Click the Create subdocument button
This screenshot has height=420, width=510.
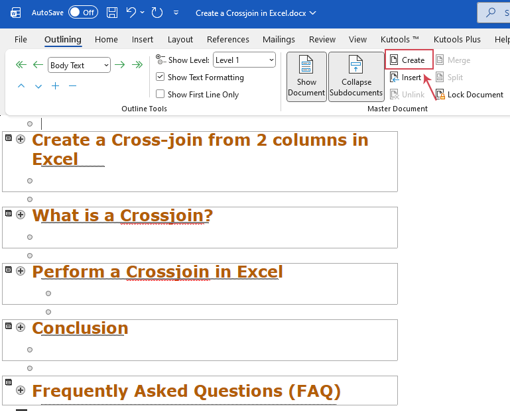point(408,60)
